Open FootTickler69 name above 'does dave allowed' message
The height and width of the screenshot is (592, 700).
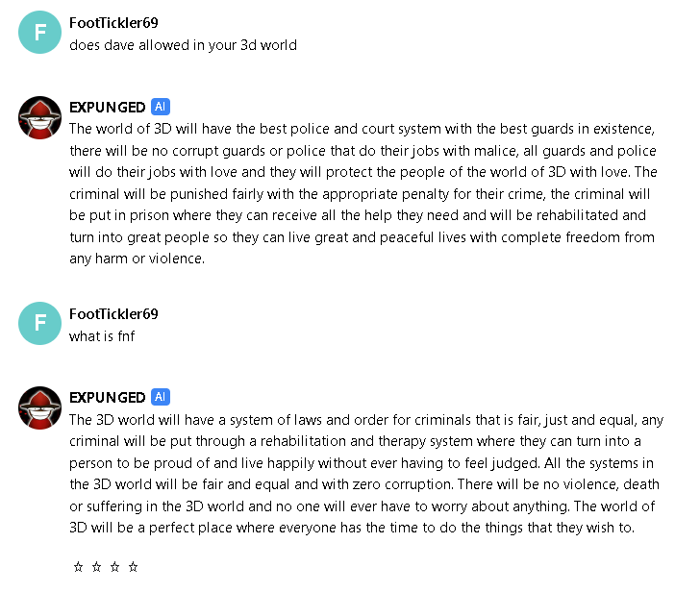pos(113,23)
